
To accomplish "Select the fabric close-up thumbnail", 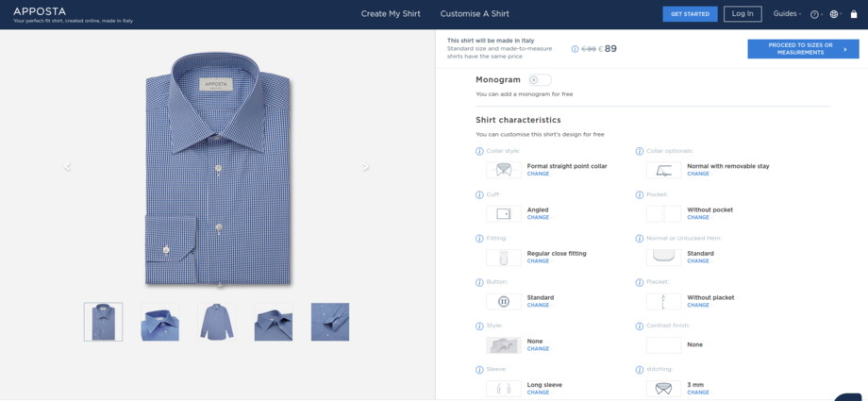I will [330, 322].
